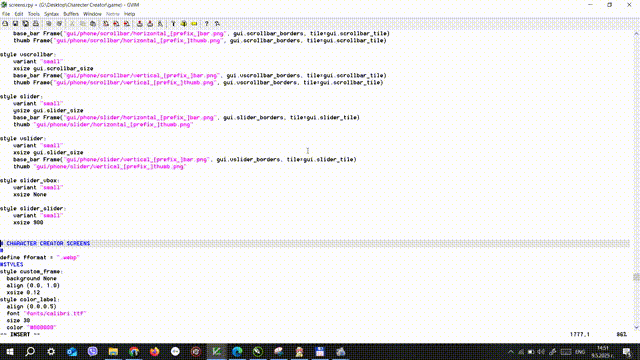Click the Make hammer toolbar icon
This screenshot has width=640, height=360.
pyautogui.click(x=173, y=24)
